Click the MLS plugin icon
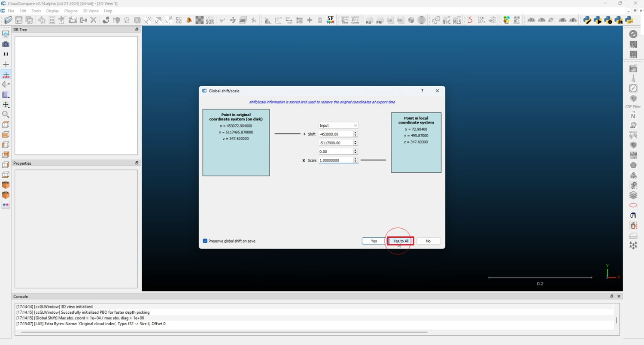 (x=457, y=20)
